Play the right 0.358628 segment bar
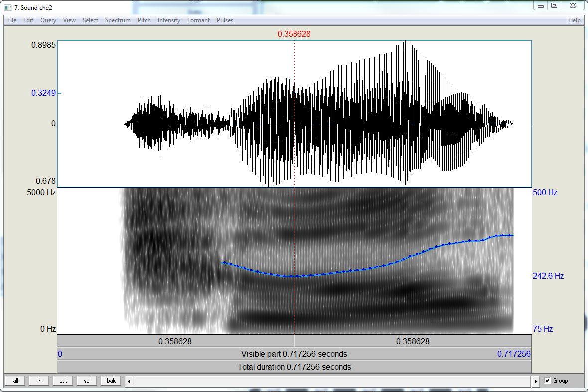588x392 pixels. (413, 341)
